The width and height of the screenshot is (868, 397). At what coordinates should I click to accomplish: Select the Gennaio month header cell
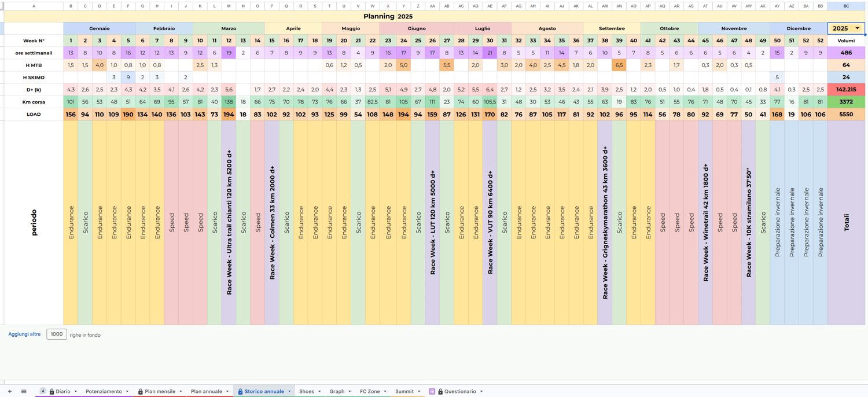click(100, 28)
